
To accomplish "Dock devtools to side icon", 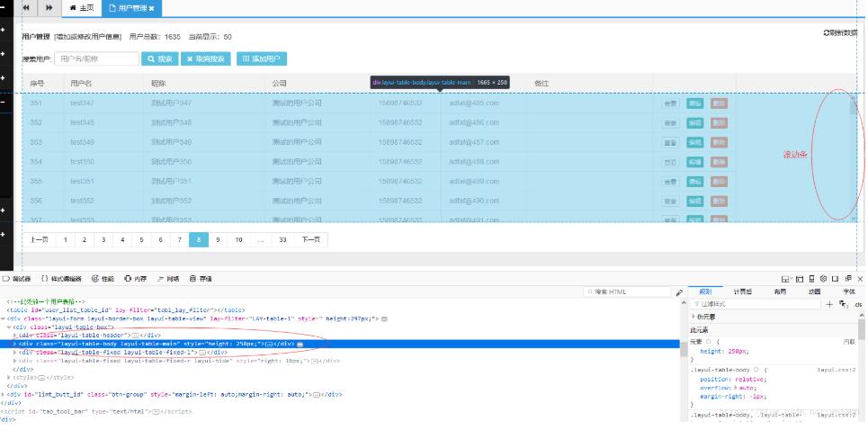I will coord(836,279).
